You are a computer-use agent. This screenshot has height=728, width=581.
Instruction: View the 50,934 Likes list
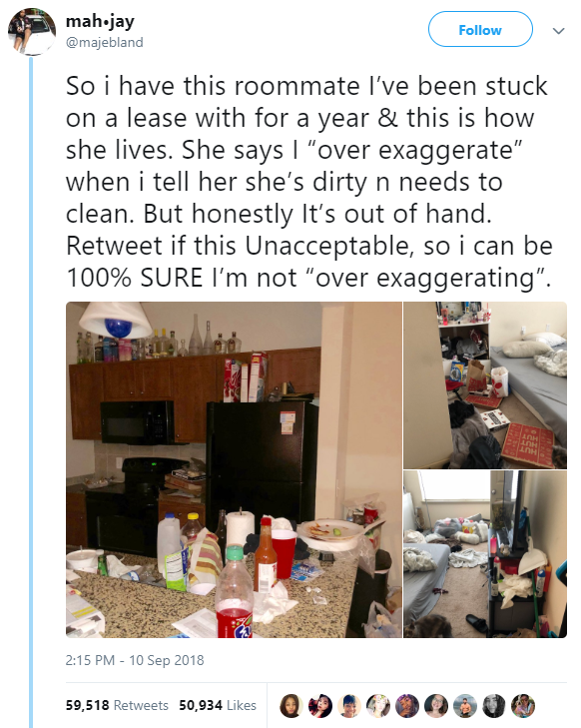[218, 705]
